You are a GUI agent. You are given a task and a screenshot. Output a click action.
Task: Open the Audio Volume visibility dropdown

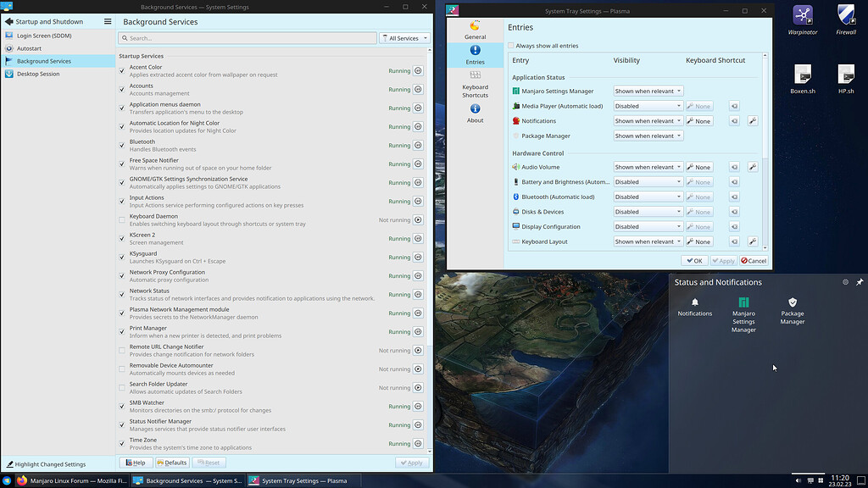[x=648, y=166]
